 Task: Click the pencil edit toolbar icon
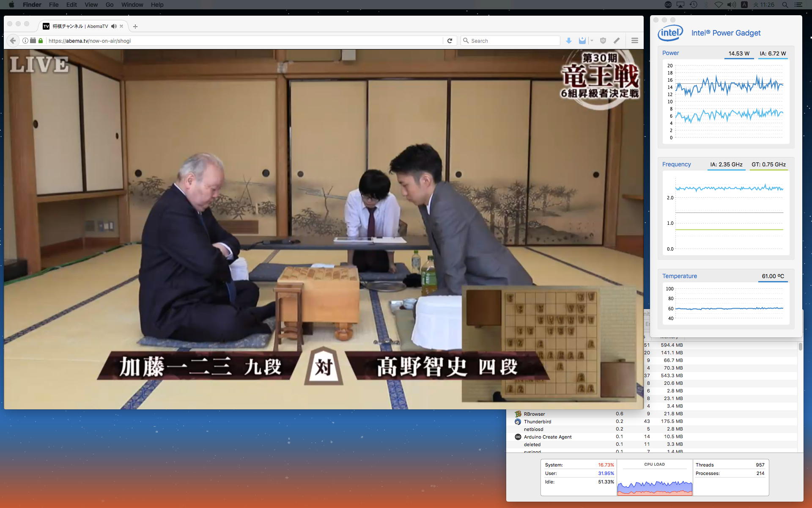(x=617, y=41)
